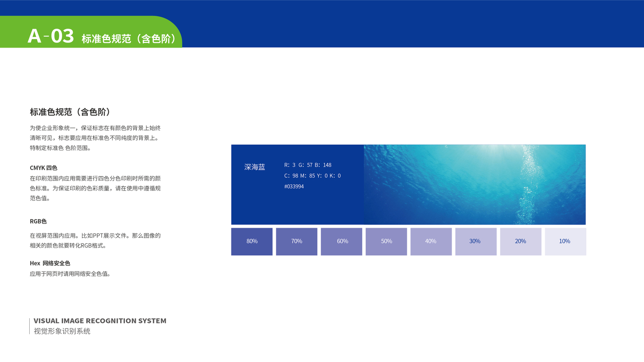
Task: Click the R: 3 G: 57 B: 148 values
Action: pyautogui.click(x=308, y=165)
